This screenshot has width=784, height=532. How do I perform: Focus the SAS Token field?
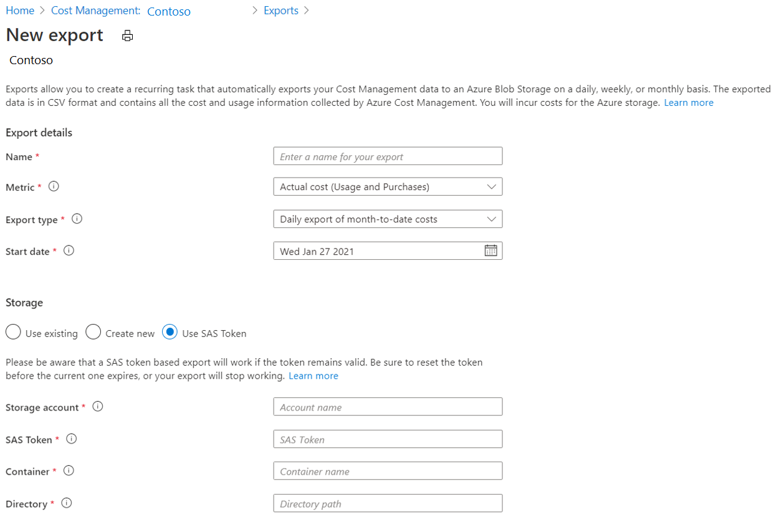(388, 439)
